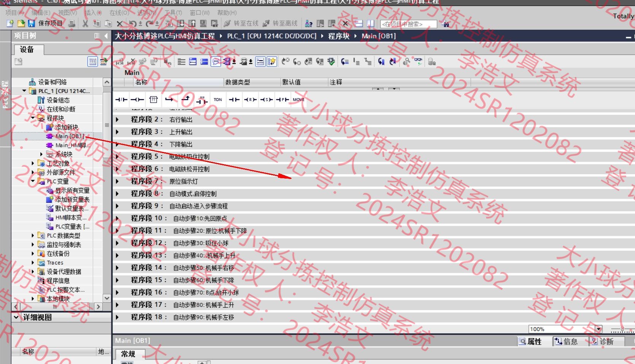
Task: Select the 设备 tab in project tree
Action: [x=29, y=50]
